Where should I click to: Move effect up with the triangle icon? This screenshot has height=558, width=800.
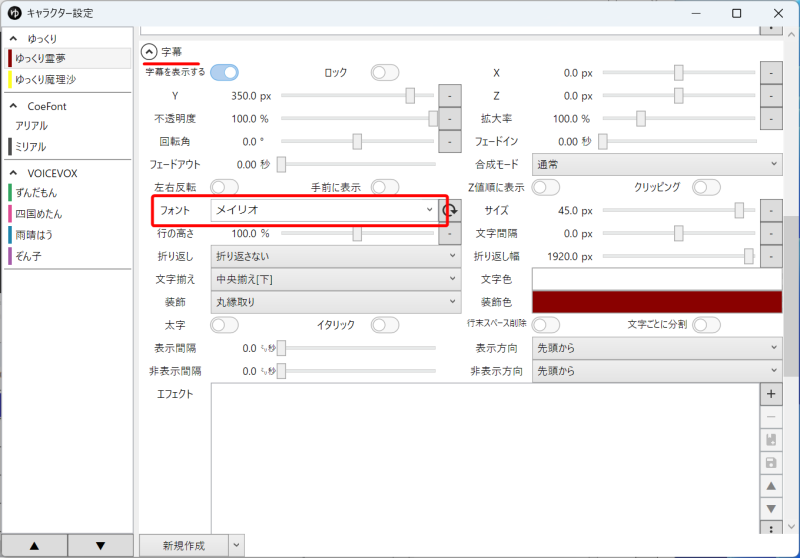point(771,486)
